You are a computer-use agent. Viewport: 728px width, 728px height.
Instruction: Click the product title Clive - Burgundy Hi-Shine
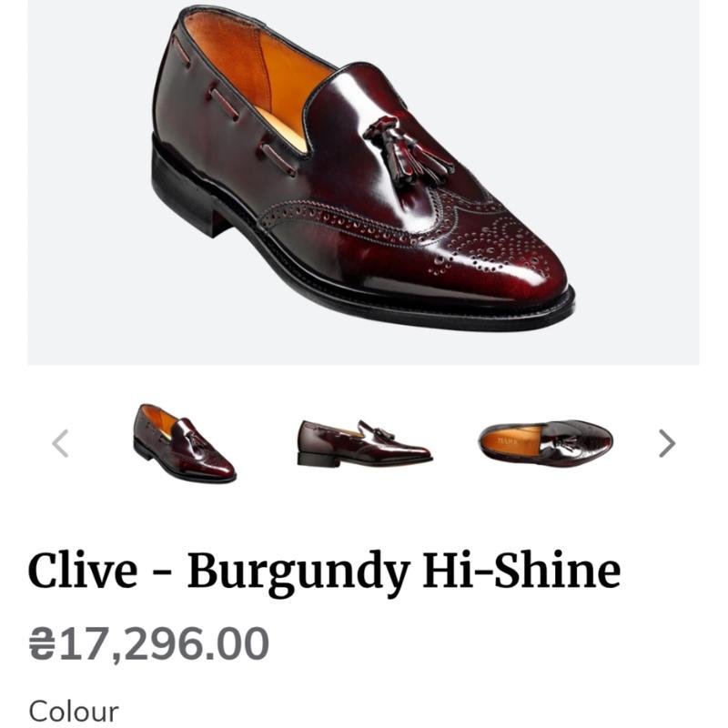pyautogui.click(x=324, y=572)
